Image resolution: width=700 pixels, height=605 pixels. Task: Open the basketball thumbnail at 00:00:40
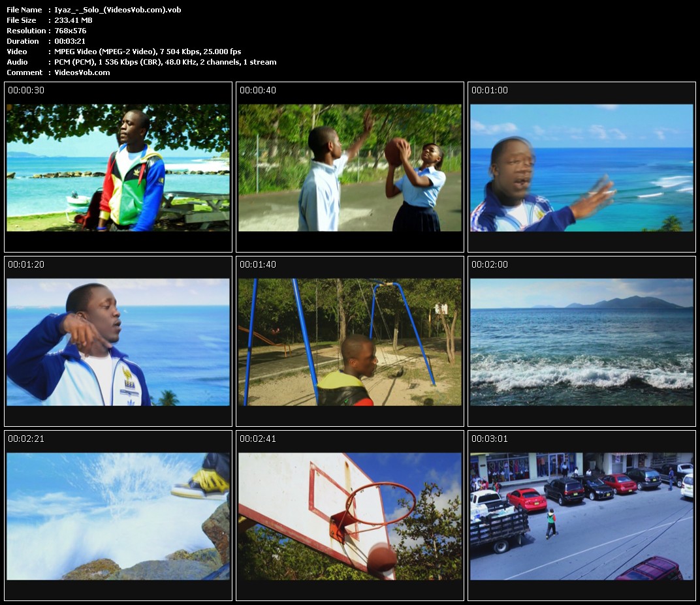tap(350, 168)
